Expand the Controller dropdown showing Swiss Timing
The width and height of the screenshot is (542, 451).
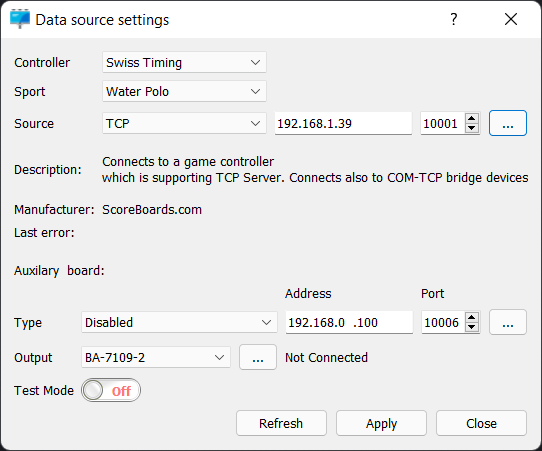coord(184,63)
